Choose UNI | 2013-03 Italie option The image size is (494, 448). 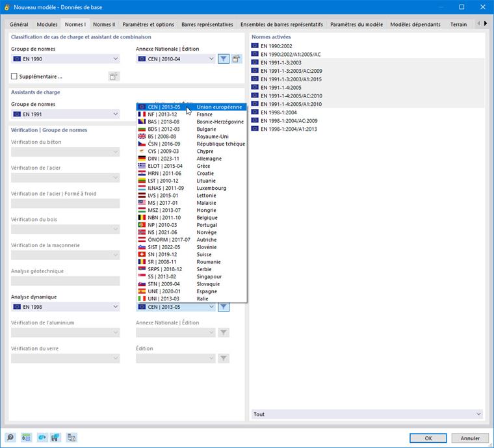(192, 298)
